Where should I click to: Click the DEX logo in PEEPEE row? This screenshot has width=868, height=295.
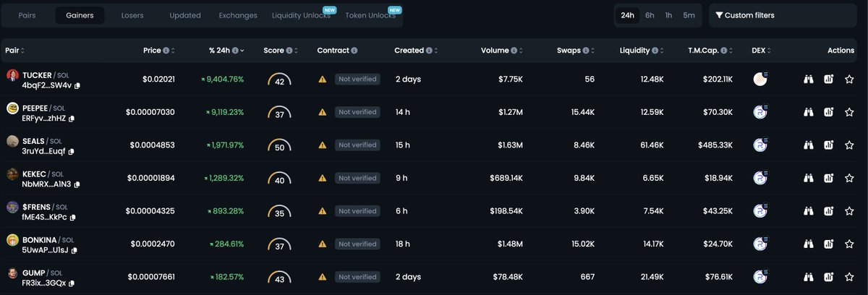[760, 112]
